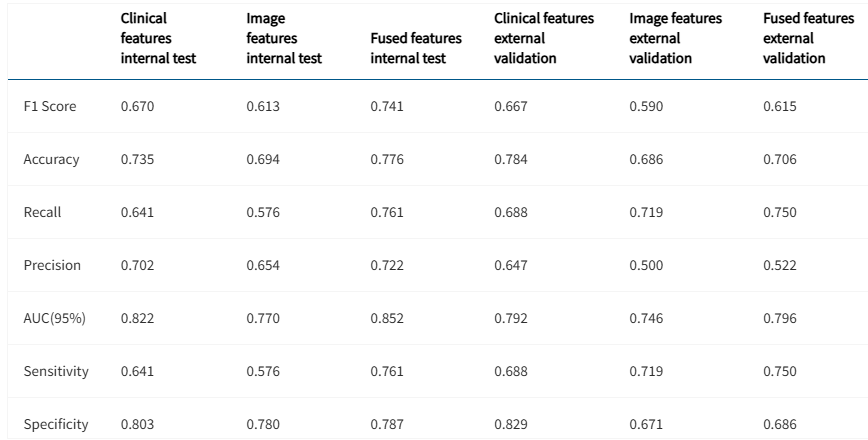Click Specificity value 0.829 in clinical external
868x440 pixels.
511,425
